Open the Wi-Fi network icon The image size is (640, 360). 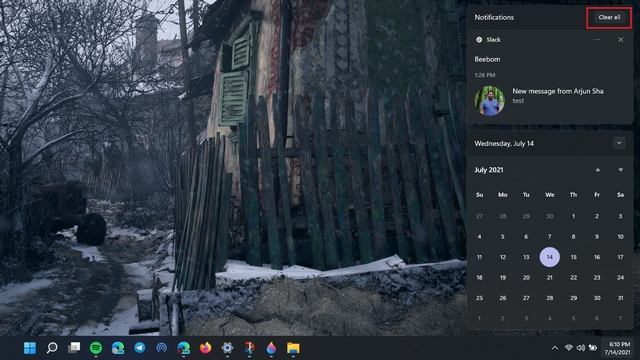[569, 348]
